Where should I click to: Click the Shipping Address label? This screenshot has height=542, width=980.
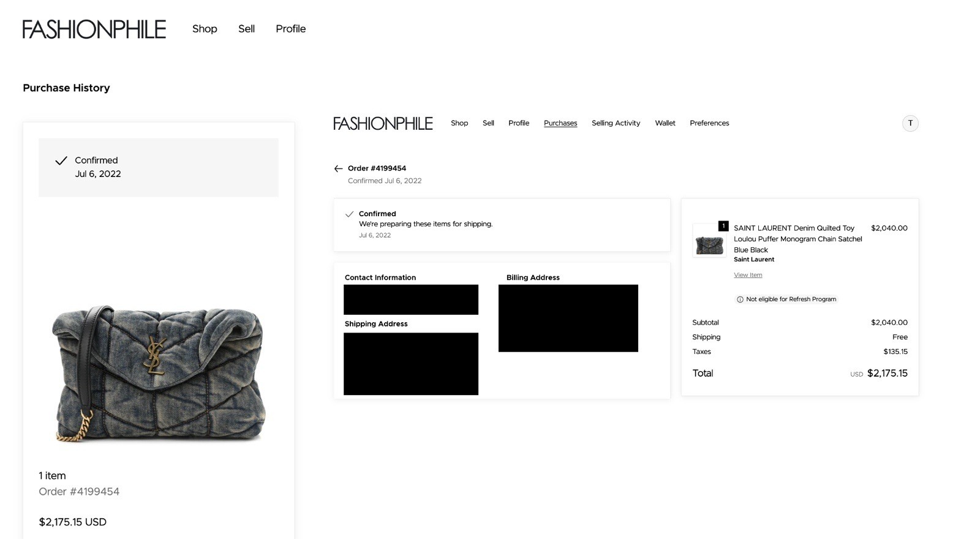[376, 324]
